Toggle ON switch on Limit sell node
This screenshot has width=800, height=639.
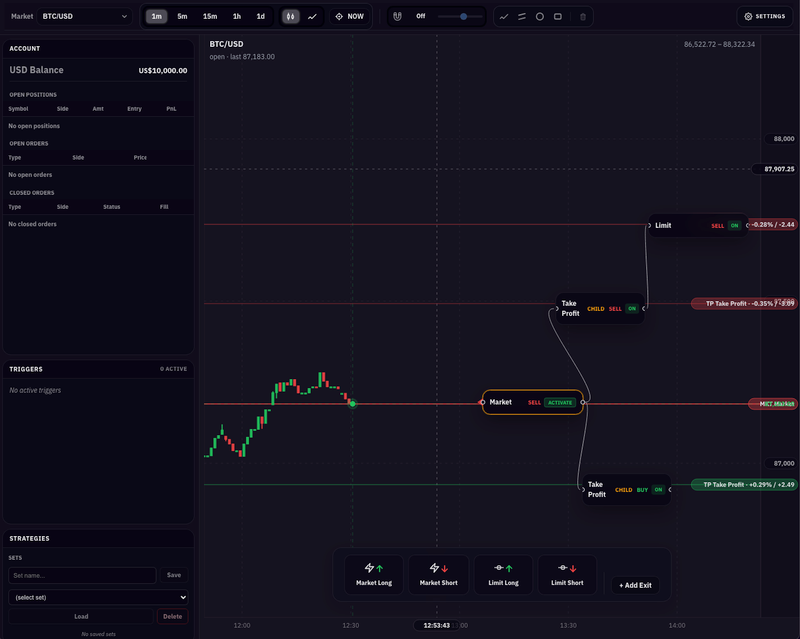pos(735,226)
